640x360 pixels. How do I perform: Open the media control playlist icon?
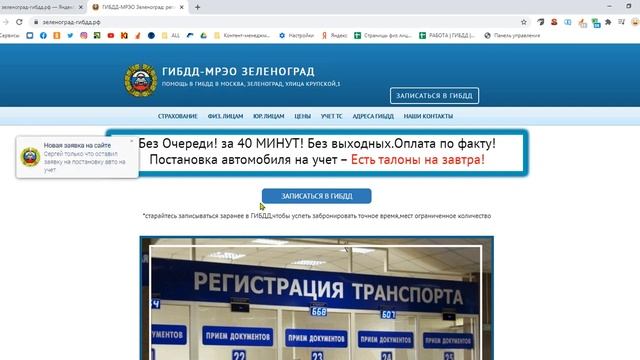click(621, 22)
